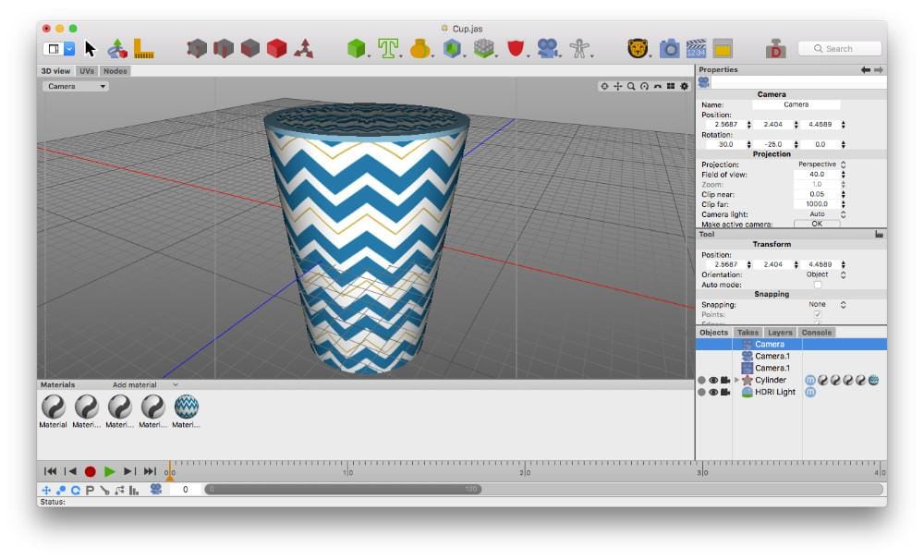Viewport: 924px width, 560px height.
Task: Activate the transform move tool icon
Action: tap(117, 48)
